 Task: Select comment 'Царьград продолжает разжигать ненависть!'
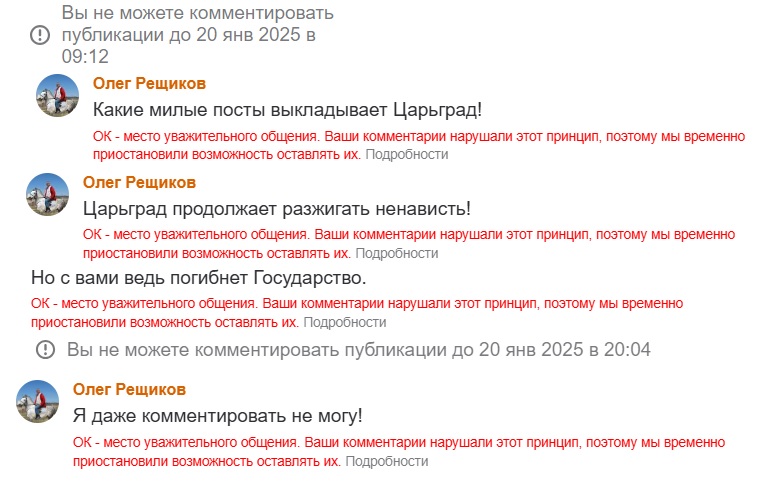(x=277, y=209)
